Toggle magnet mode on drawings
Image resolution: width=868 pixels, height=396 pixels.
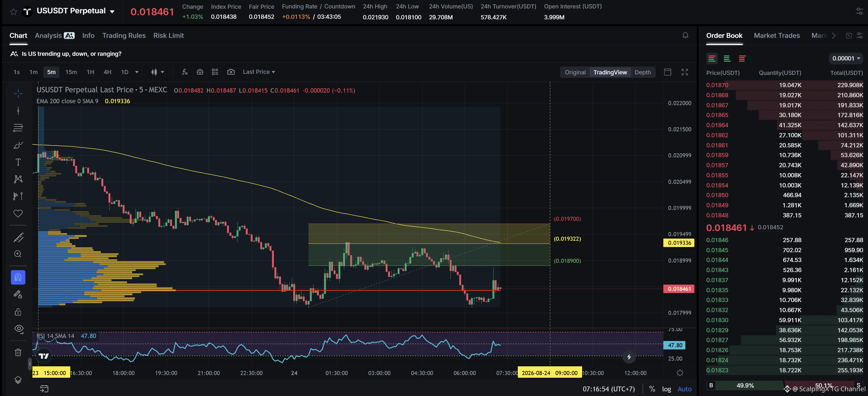coord(18,277)
